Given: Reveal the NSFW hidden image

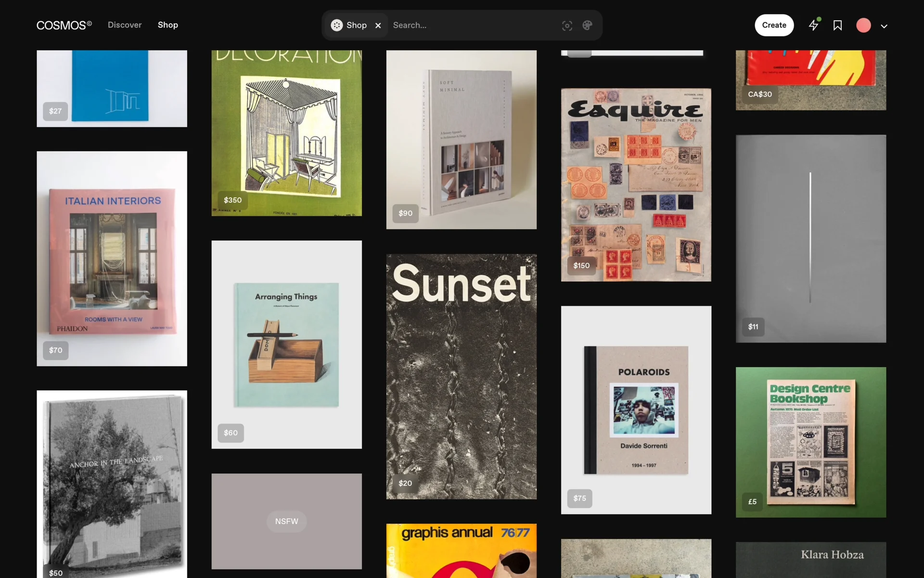Looking at the screenshot, I should coord(286,521).
